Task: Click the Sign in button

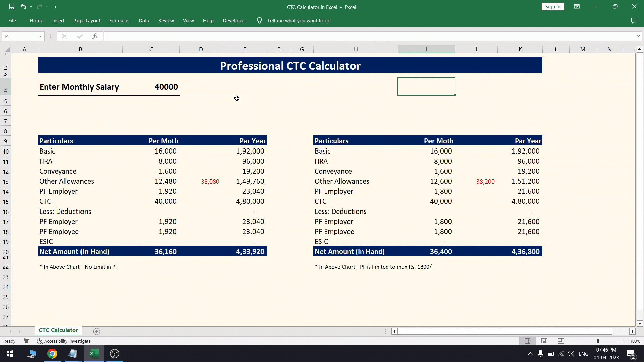Action: (x=553, y=6)
